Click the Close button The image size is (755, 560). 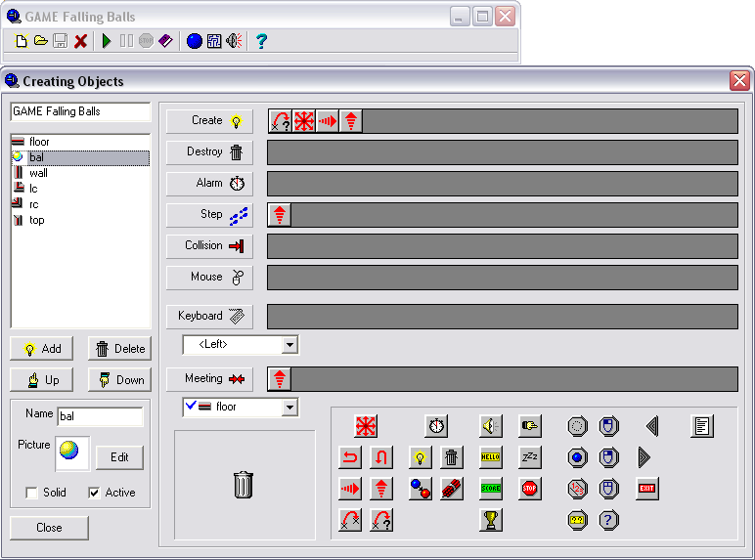point(49,528)
